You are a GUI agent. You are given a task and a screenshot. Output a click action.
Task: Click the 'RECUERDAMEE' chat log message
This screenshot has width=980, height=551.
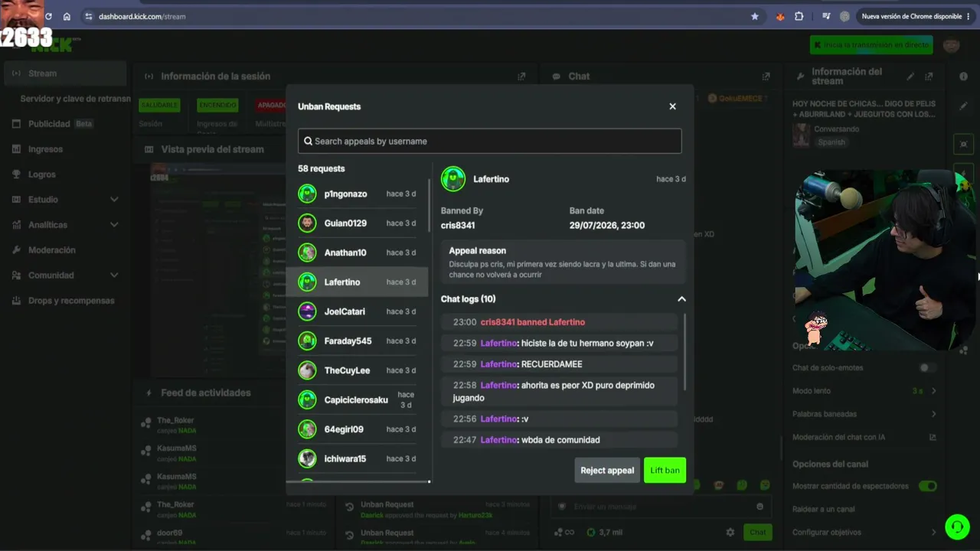coord(559,364)
